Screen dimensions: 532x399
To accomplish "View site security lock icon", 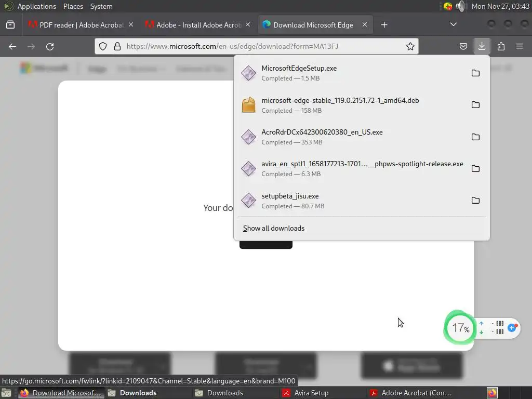I will 117,46.
